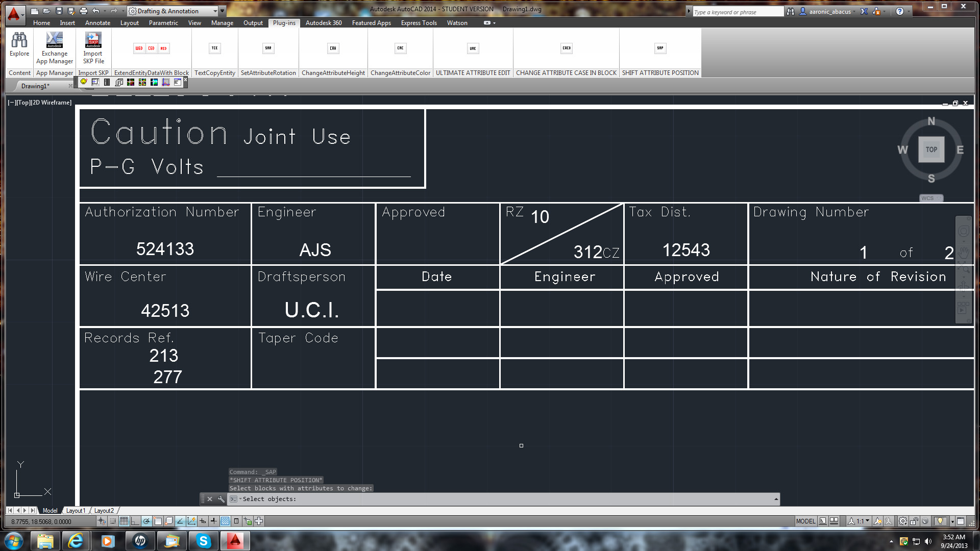Switch to the Layout1 tab
This screenshot has height=551, width=980.
click(76, 510)
